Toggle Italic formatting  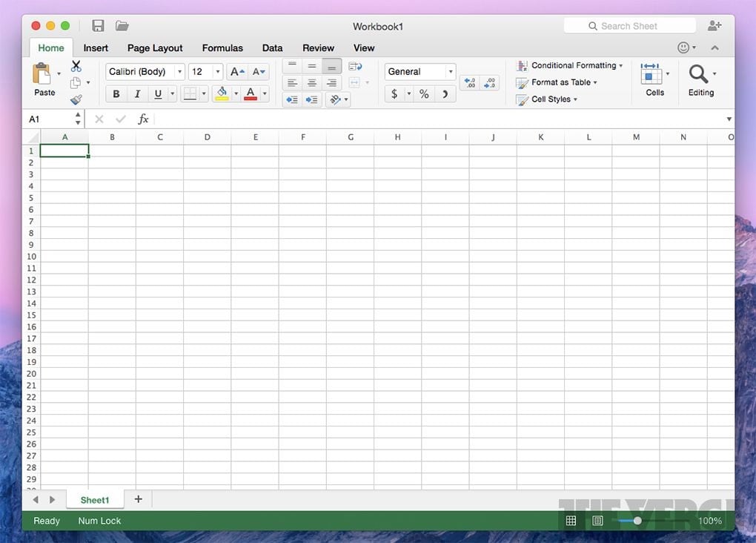(x=137, y=94)
